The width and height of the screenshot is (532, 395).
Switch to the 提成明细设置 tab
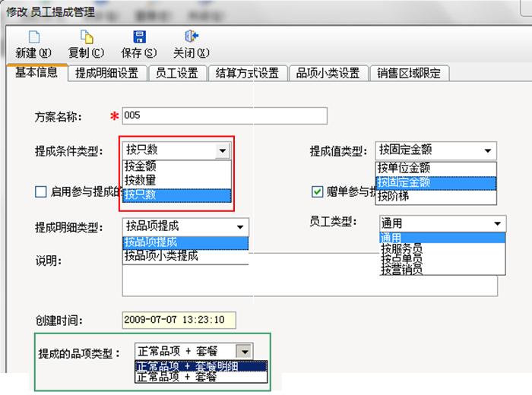tap(106, 74)
